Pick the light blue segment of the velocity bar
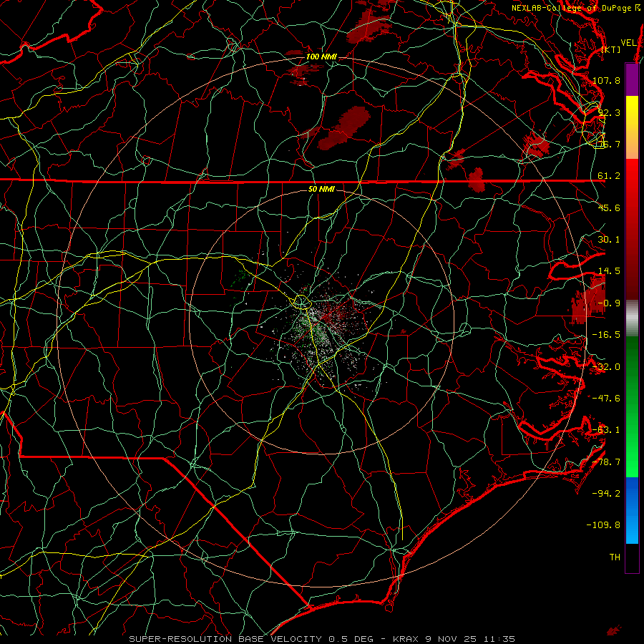644x644 pixels. coord(632,528)
